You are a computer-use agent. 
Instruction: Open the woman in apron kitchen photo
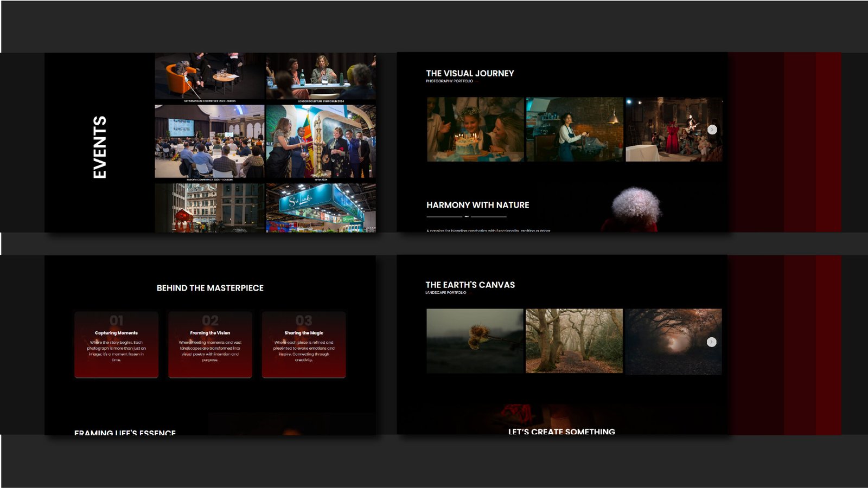(x=575, y=130)
